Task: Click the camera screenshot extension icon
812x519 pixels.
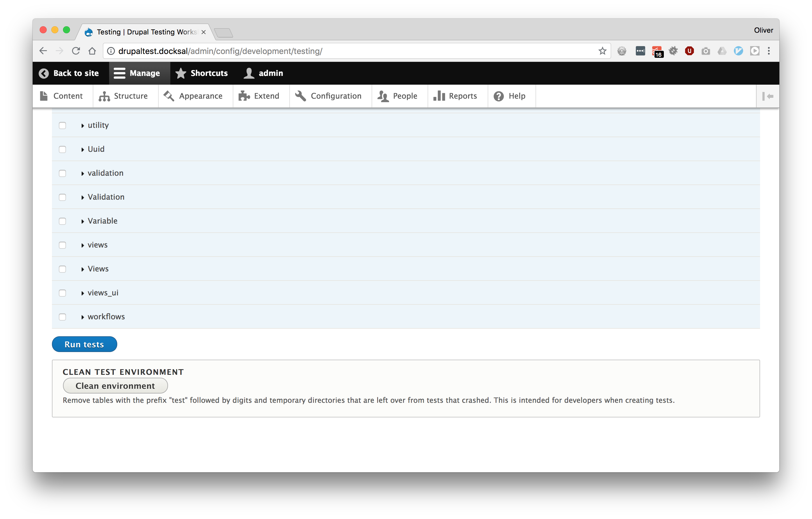Action: coord(706,51)
